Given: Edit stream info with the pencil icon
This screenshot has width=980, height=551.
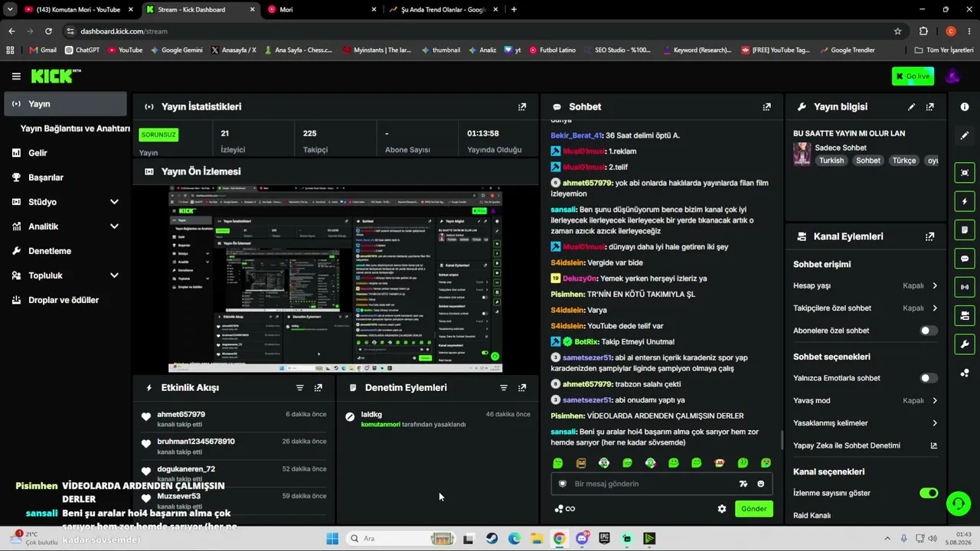Looking at the screenshot, I should [x=911, y=107].
